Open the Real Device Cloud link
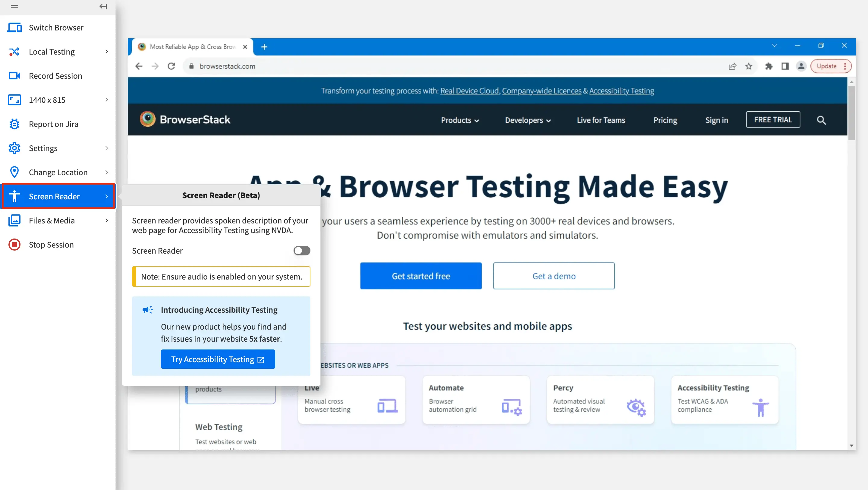 (469, 91)
